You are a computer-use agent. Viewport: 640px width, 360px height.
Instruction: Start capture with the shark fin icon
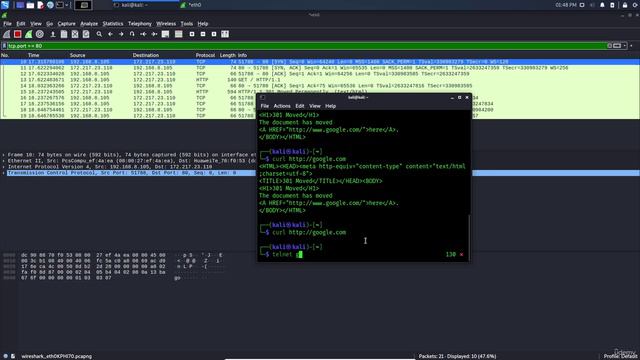pyautogui.click(x=7, y=34)
